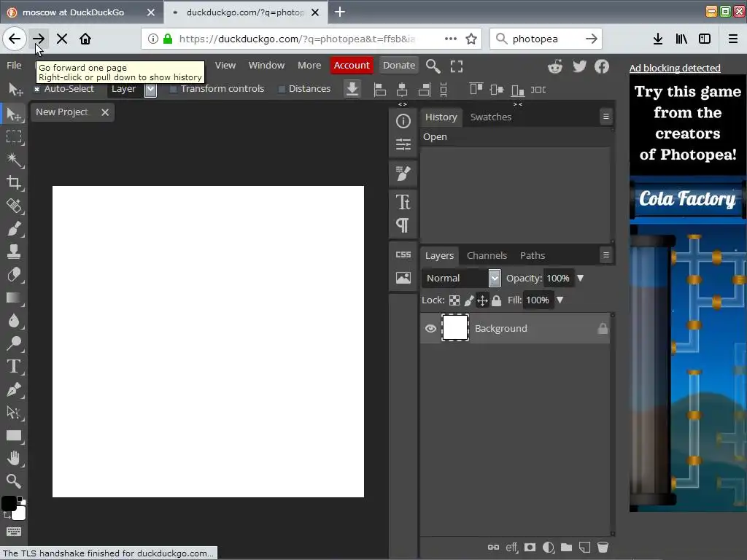Select the Eraser tool
This screenshot has height=560, width=747.
point(14,275)
